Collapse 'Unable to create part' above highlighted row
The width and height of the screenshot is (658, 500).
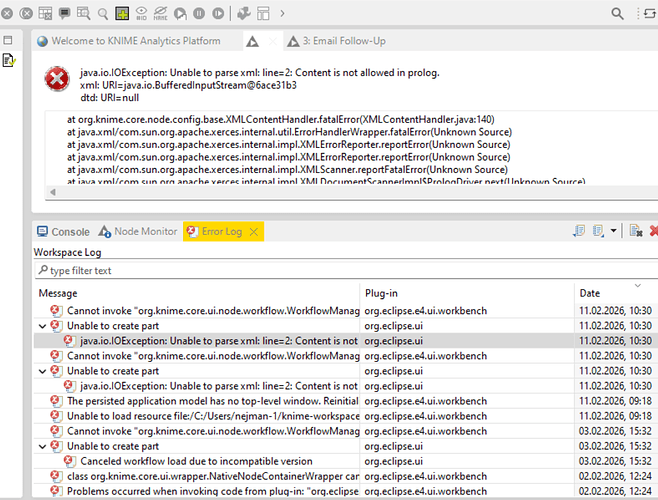coord(41,325)
